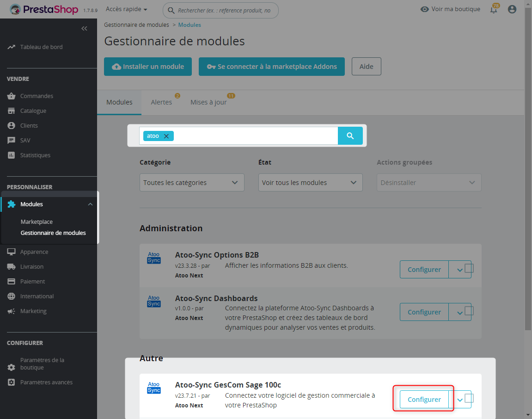This screenshot has width=532, height=419.
Task: Click the Clients person icon
Action: click(11, 126)
